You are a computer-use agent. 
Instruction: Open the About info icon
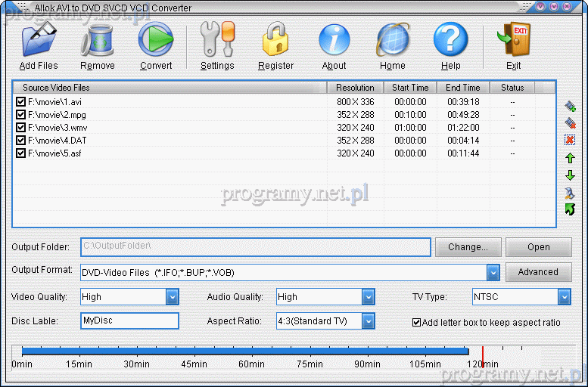click(334, 42)
